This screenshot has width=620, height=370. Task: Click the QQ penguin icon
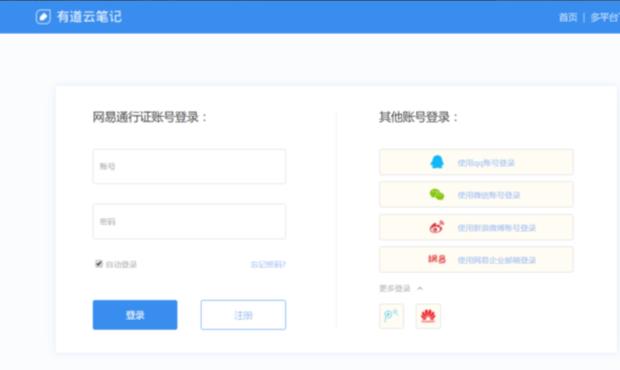437,162
